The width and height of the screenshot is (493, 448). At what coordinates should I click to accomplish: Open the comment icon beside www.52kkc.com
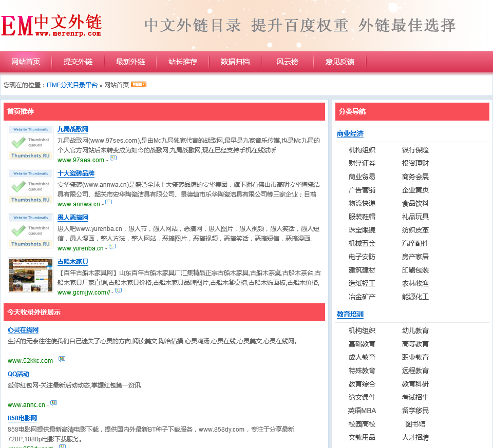click(62, 359)
